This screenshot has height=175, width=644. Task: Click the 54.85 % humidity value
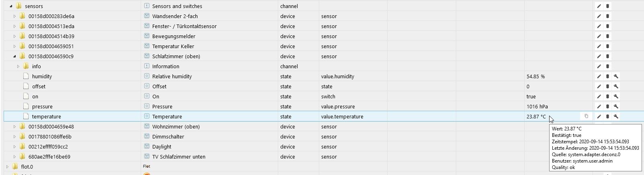(535, 76)
